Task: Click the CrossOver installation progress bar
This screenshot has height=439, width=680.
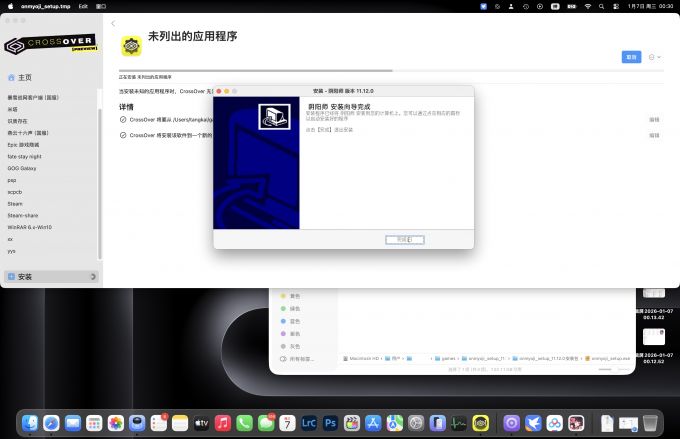Action: (x=391, y=70)
